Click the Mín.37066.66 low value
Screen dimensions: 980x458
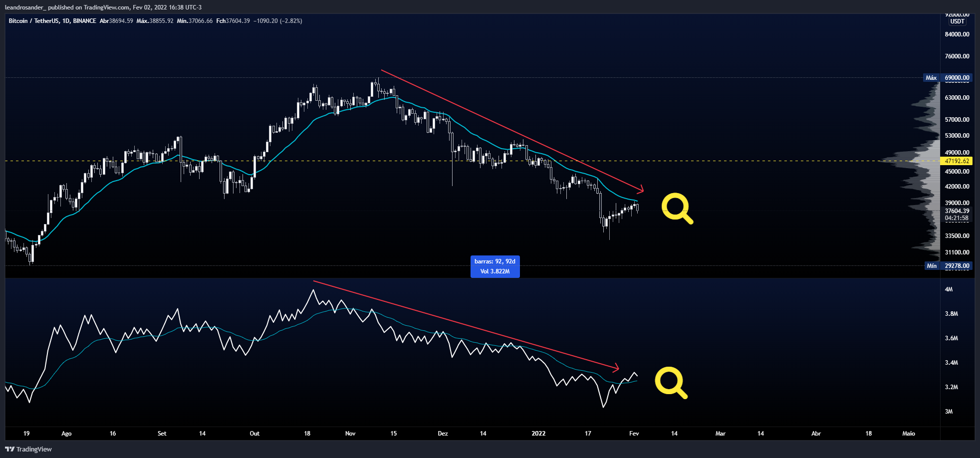[x=195, y=21]
